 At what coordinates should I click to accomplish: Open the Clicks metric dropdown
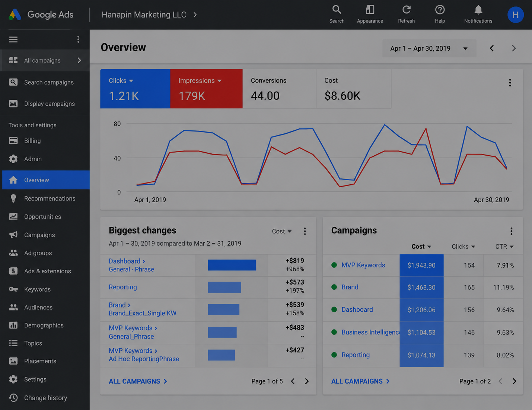point(121,81)
